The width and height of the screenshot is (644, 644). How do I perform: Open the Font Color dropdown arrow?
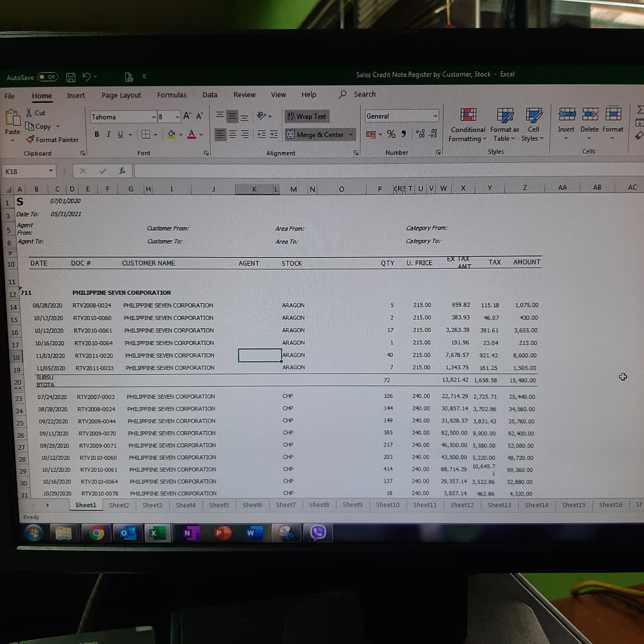pos(201,135)
